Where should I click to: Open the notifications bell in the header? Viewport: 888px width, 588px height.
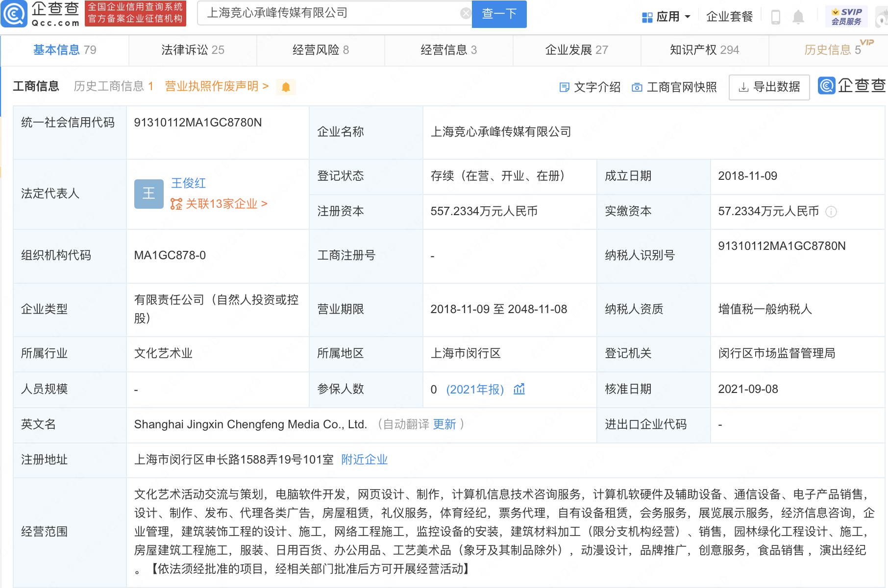click(798, 17)
